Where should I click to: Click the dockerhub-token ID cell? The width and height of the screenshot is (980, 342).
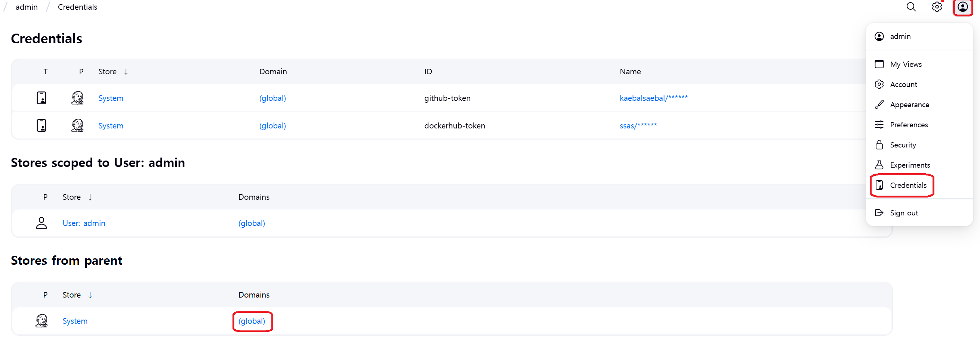tap(454, 125)
